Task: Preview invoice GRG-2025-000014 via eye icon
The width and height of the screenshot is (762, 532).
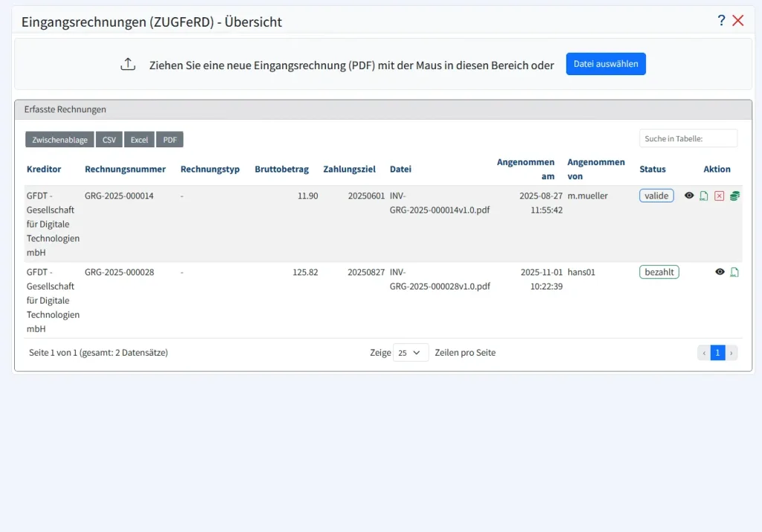Action: click(x=688, y=196)
